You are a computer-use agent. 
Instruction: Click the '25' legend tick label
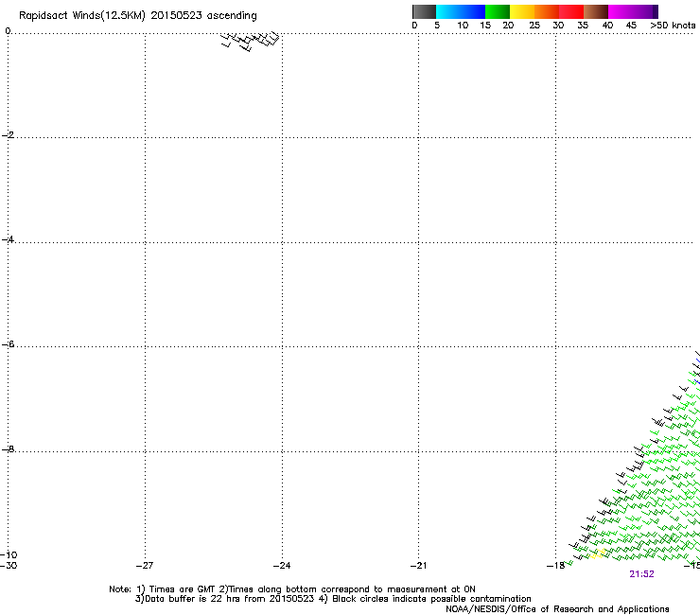534,26
